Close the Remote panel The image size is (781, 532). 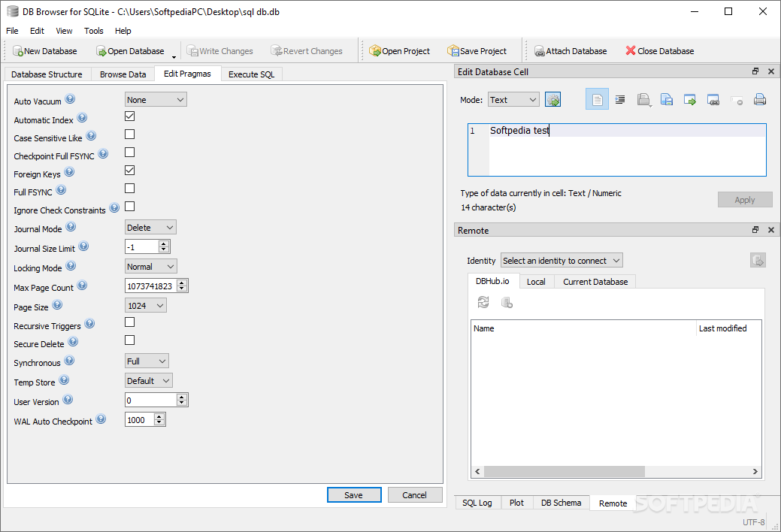[x=771, y=230]
